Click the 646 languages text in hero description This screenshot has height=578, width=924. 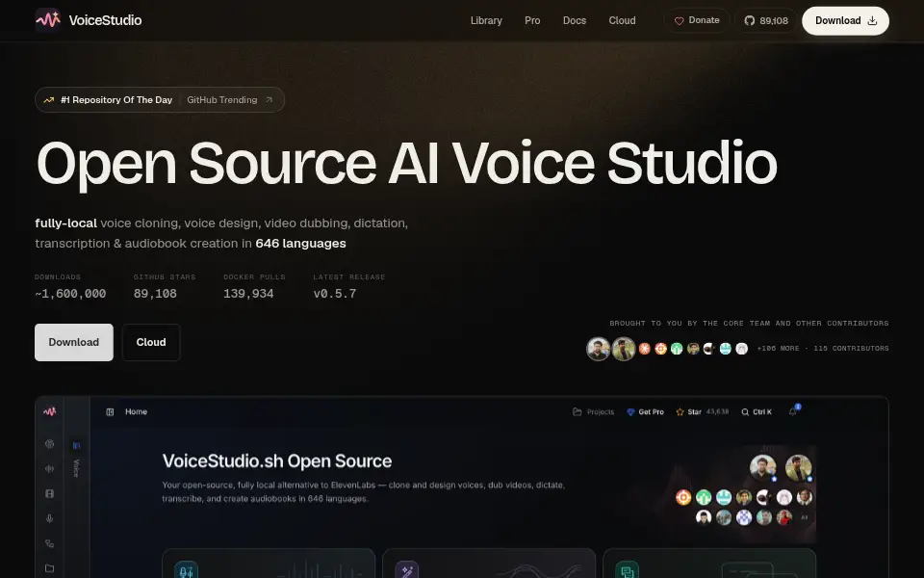pos(300,244)
